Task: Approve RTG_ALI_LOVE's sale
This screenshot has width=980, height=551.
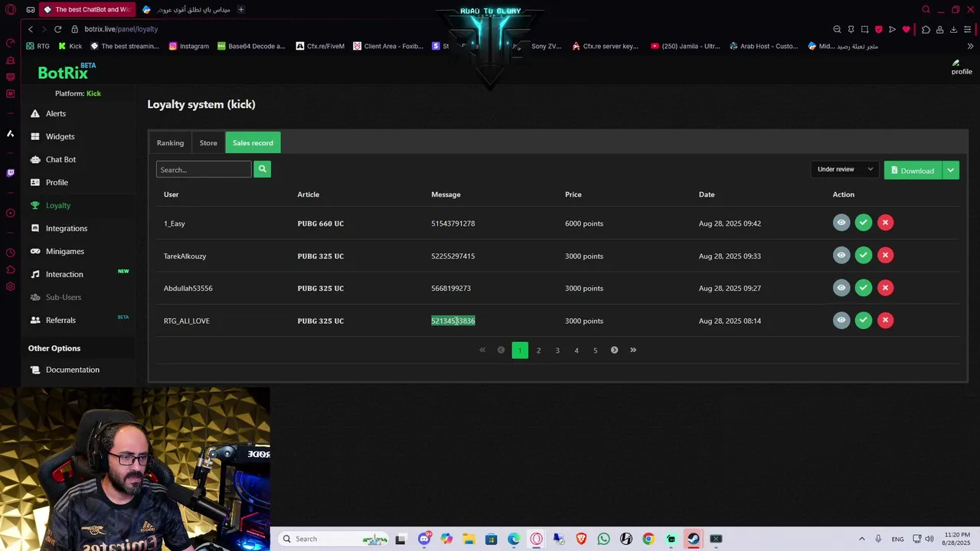Action: click(864, 321)
